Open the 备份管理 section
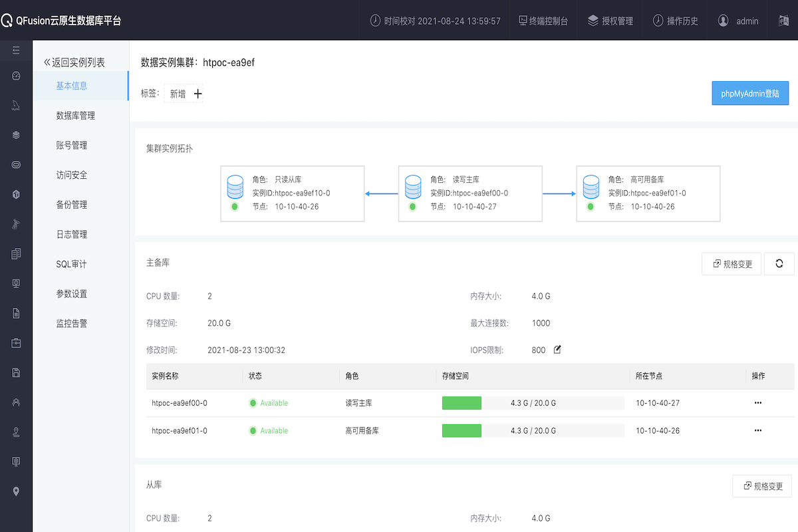The image size is (798, 532). pos(71,205)
